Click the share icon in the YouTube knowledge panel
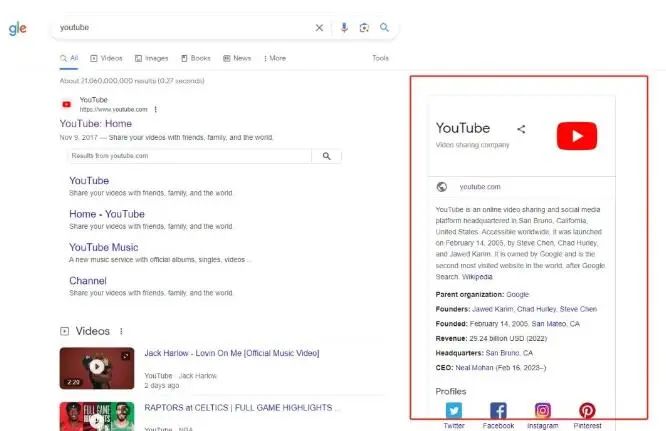This screenshot has width=666, height=431. (x=521, y=129)
